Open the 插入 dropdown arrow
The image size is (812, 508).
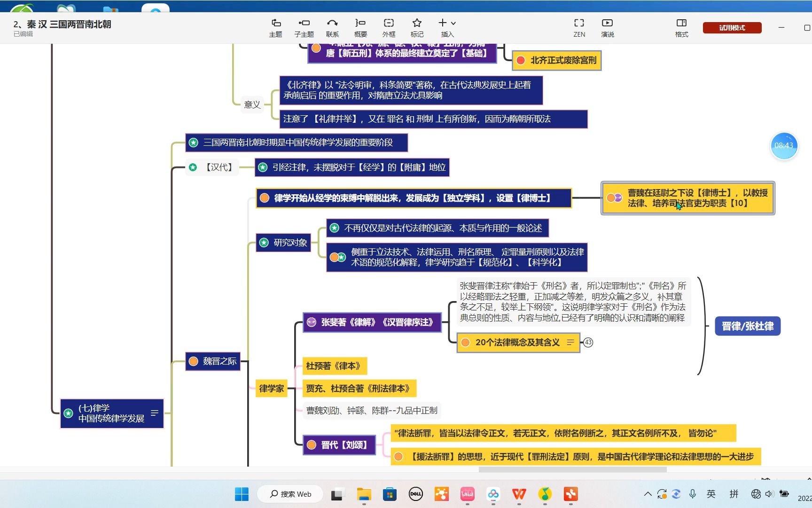coord(453,23)
